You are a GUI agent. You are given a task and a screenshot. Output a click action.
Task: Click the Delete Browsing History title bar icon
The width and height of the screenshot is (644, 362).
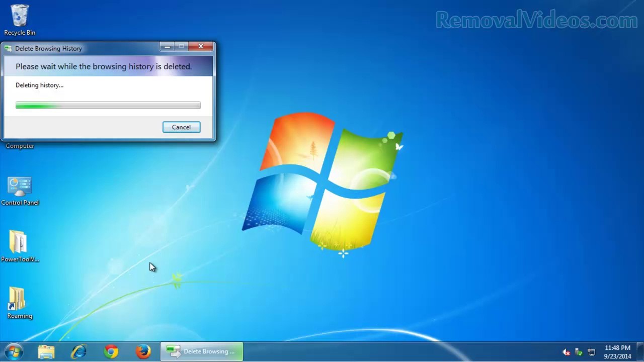click(8, 49)
